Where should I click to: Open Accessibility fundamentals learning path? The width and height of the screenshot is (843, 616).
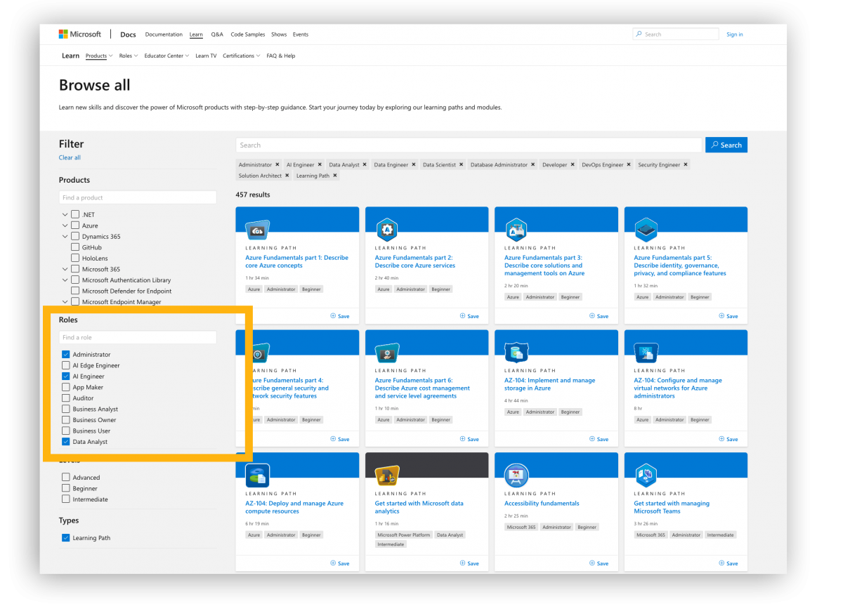click(x=542, y=504)
